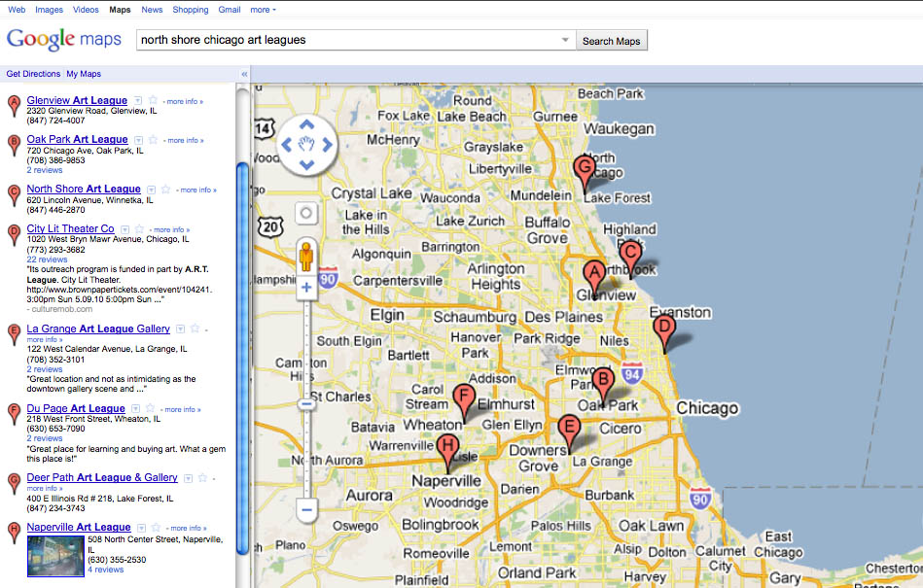
Task: Collapse the left panel with the double chevron
Action: tap(244, 74)
